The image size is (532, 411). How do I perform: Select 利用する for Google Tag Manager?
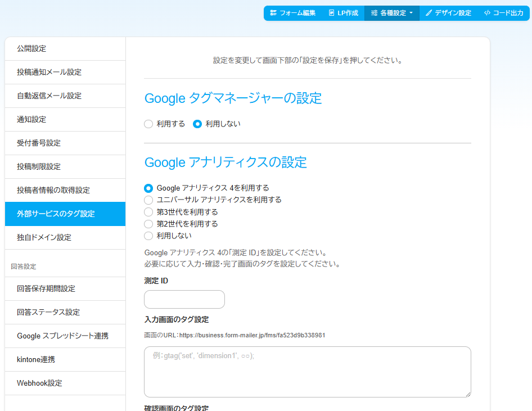(148, 124)
